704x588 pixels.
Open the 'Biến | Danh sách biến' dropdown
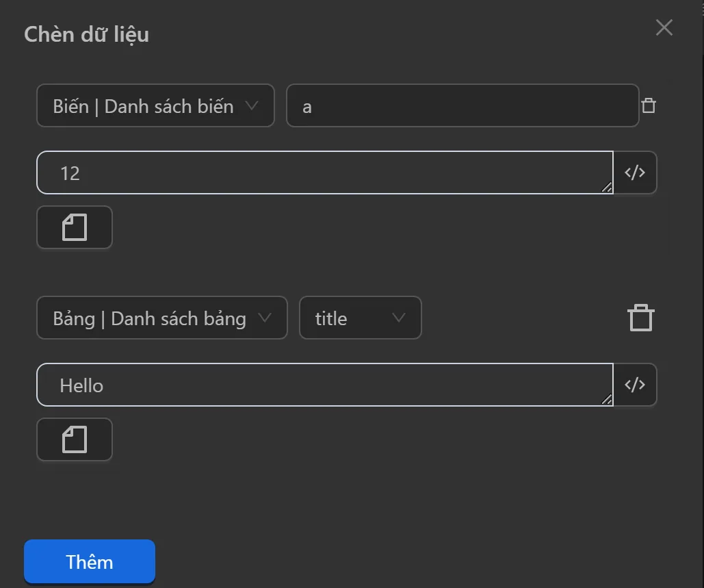pos(155,105)
